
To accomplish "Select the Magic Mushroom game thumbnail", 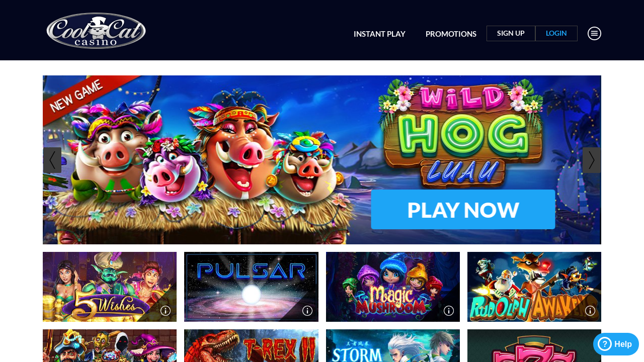I will pos(393,287).
